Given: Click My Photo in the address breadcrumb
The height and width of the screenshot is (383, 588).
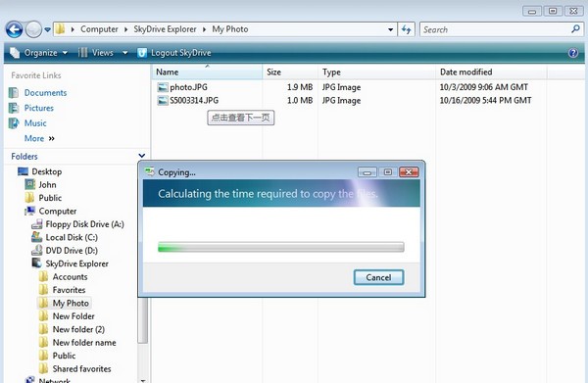Looking at the screenshot, I should click(x=230, y=28).
